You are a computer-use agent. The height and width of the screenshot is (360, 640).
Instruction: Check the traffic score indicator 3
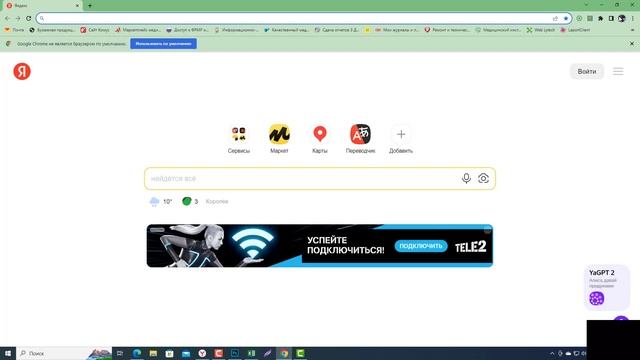coord(190,201)
